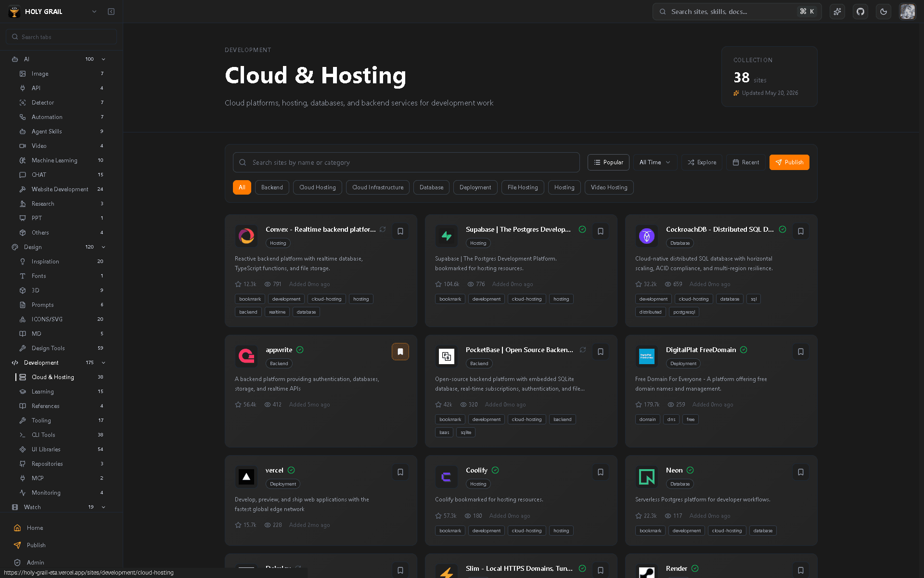Click the orange Publish button
Screen dimensions: 924x578
(789, 162)
